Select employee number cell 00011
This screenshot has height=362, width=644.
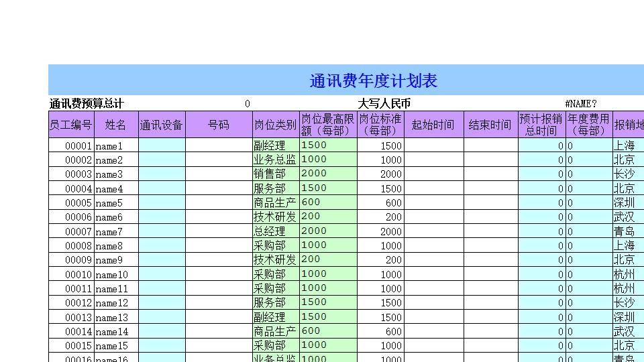(x=72, y=288)
